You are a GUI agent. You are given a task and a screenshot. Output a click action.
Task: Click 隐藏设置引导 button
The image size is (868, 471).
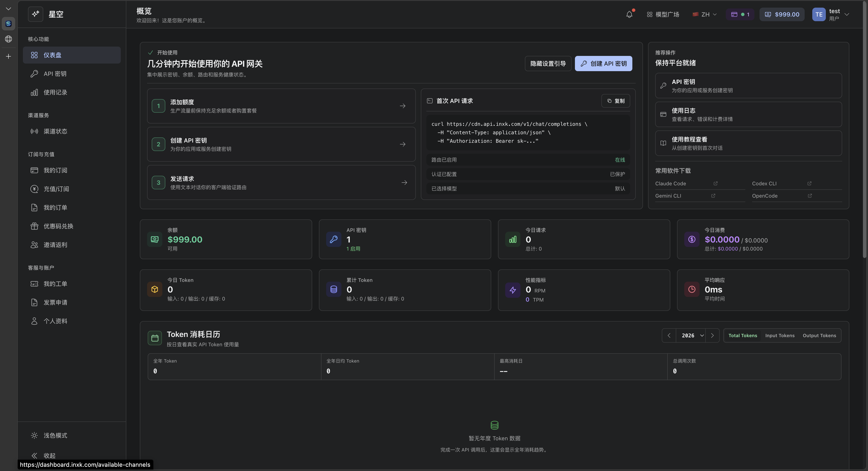tap(548, 63)
